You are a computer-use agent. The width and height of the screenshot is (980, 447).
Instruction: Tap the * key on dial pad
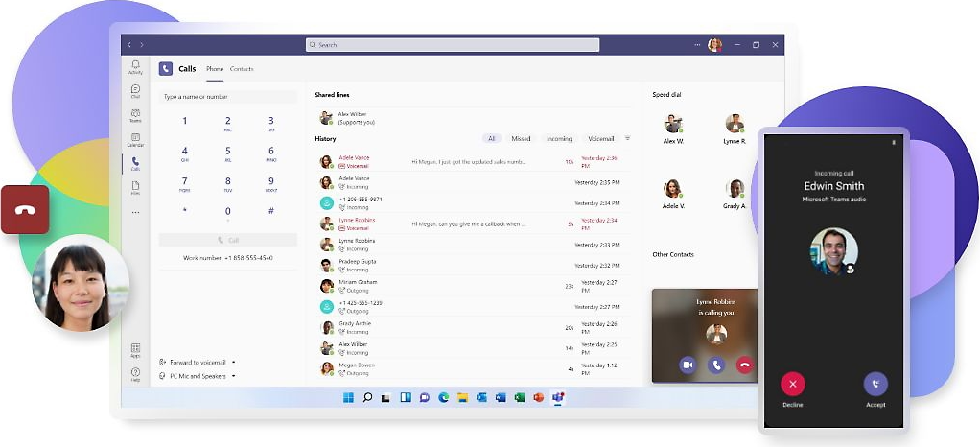(x=184, y=211)
